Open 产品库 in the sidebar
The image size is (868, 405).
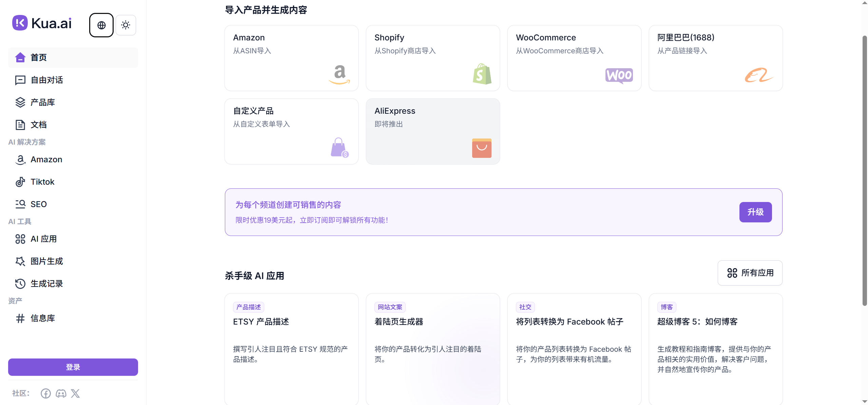point(73,103)
